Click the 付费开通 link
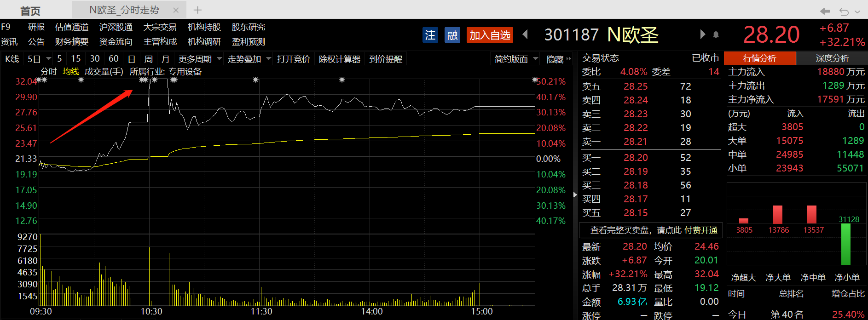 click(x=701, y=230)
